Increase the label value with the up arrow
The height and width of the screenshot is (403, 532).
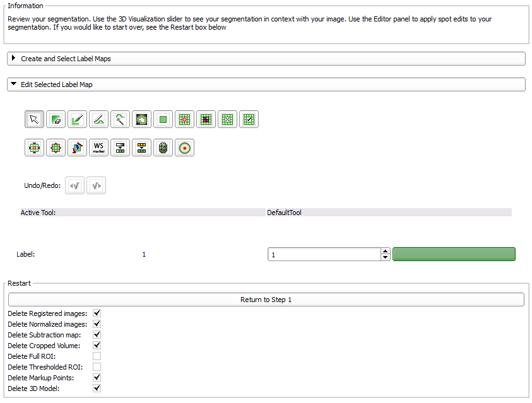point(385,251)
